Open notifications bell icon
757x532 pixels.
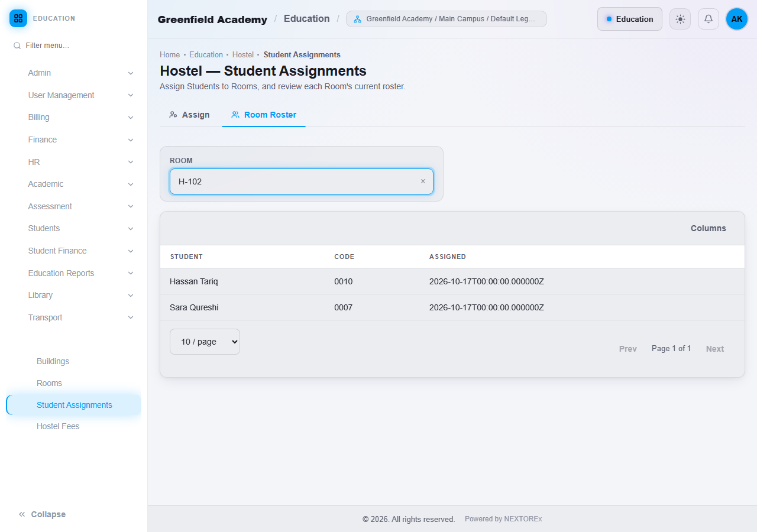coord(709,19)
